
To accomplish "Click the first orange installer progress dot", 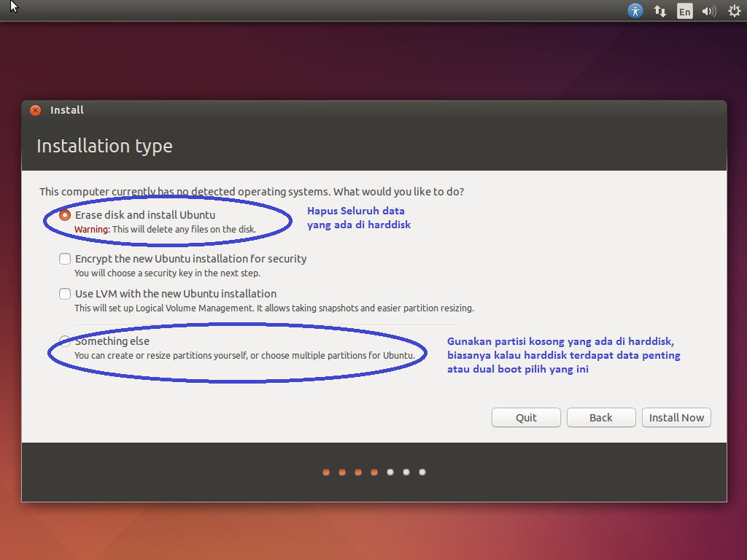I will coord(325,472).
